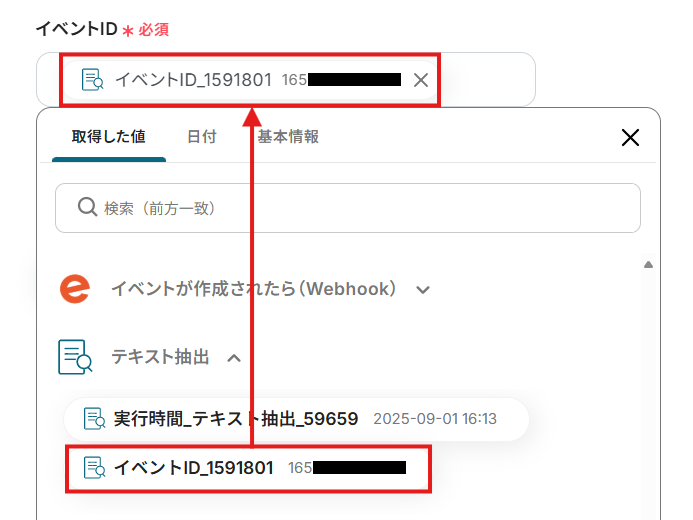Click the document icon inside the selected field chip
The width and height of the screenshot is (693, 520).
pyautogui.click(x=92, y=80)
